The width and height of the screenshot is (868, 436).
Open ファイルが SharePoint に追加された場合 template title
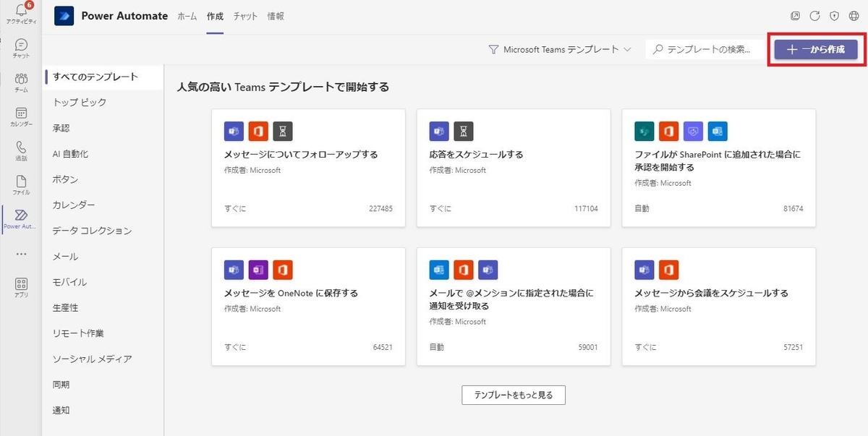pos(718,161)
